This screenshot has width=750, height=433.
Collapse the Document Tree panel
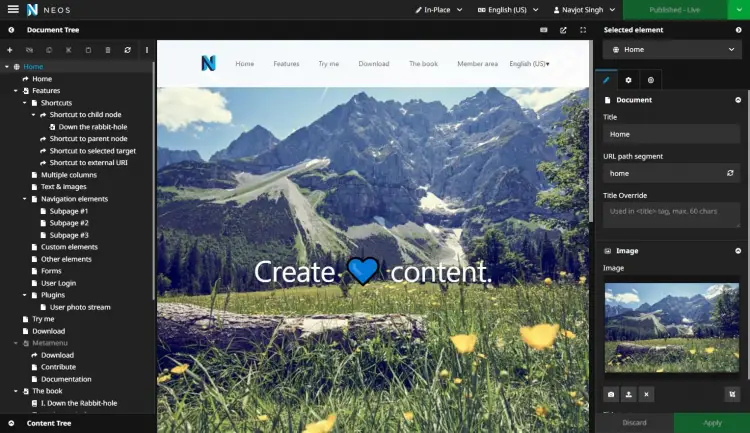coord(11,30)
